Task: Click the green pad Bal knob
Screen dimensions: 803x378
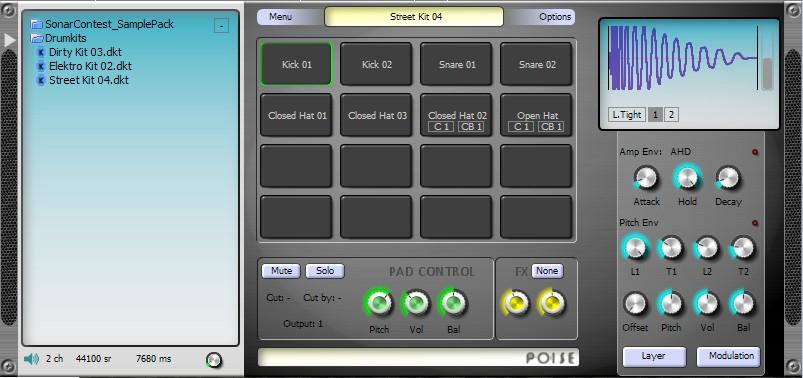Action: pyautogui.click(x=453, y=304)
